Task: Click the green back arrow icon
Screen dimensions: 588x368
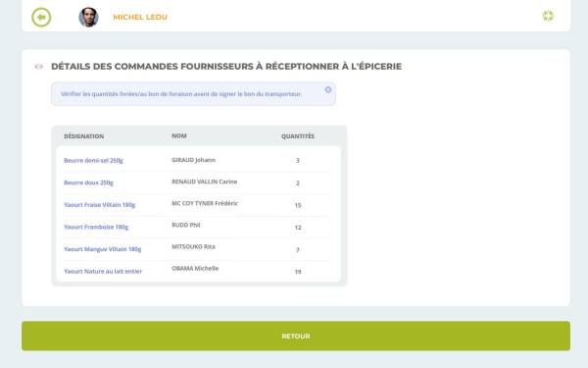Action: [x=41, y=18]
